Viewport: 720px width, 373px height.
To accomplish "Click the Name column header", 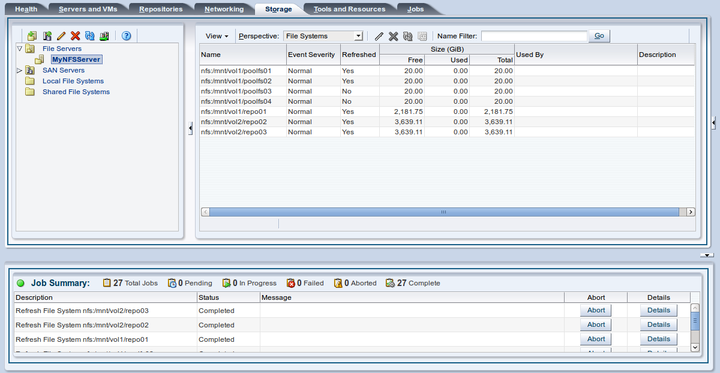I will tap(242, 54).
